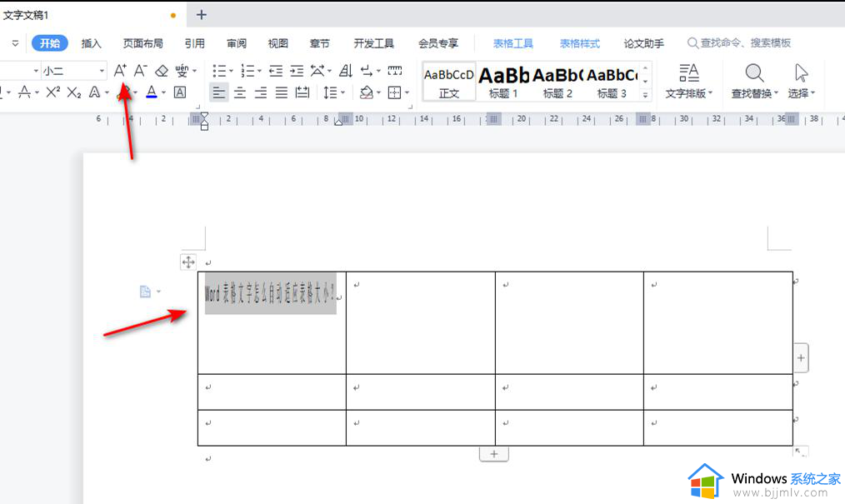The width and height of the screenshot is (845, 504).
Task: Open the 会员专享 ribbon tab
Action: [438, 43]
